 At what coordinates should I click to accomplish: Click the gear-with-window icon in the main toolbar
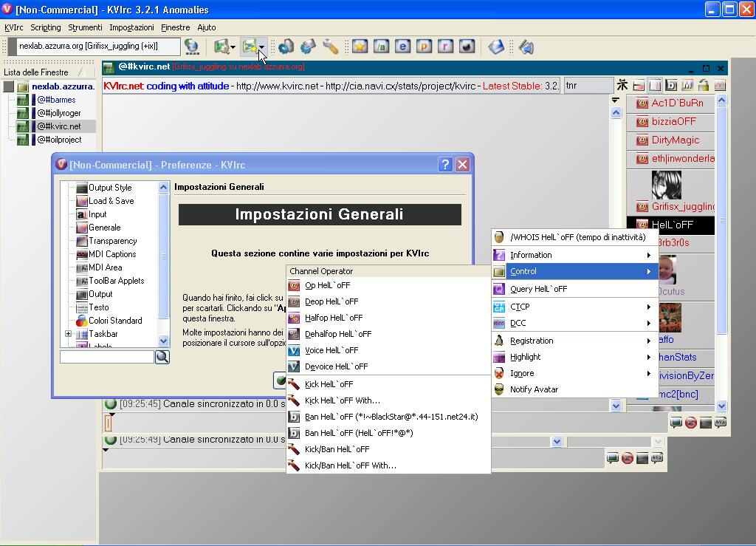coord(308,47)
